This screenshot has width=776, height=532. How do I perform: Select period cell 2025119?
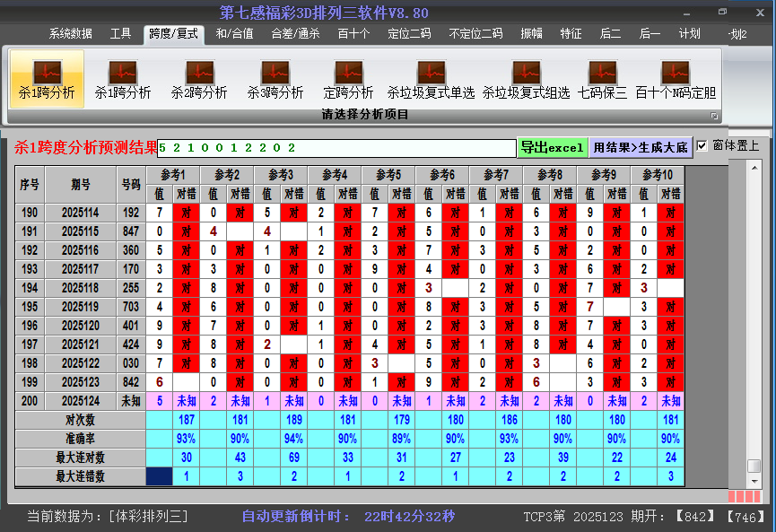click(x=81, y=307)
